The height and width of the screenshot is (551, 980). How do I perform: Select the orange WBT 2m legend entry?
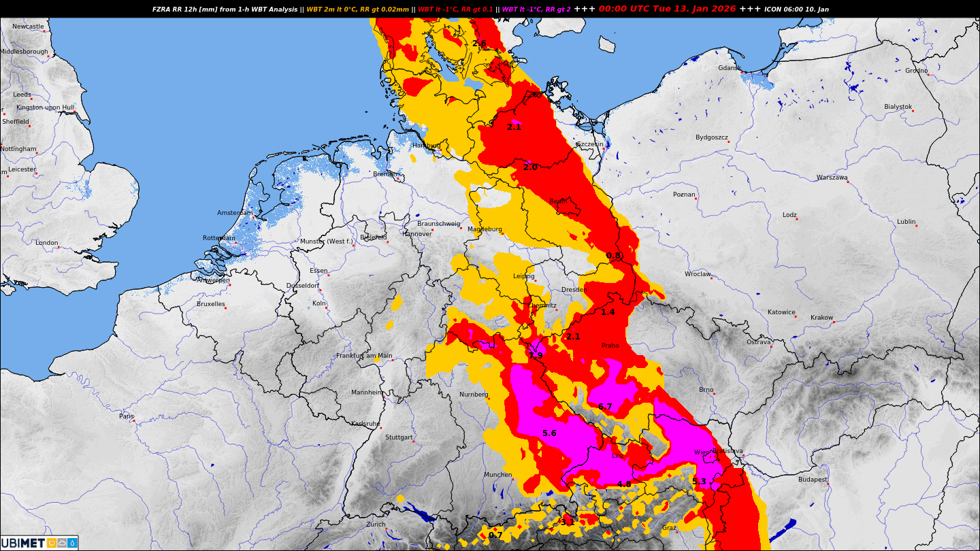click(x=357, y=10)
